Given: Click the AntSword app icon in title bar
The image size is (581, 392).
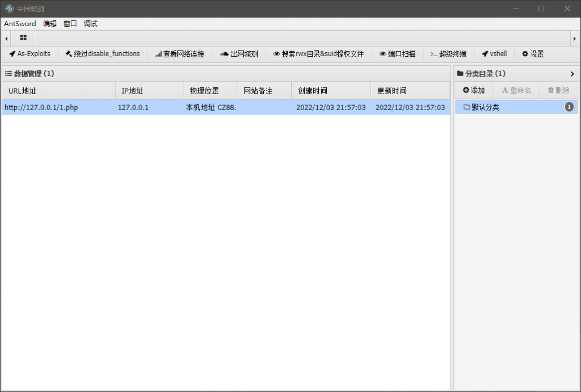Looking at the screenshot, I should point(9,8).
